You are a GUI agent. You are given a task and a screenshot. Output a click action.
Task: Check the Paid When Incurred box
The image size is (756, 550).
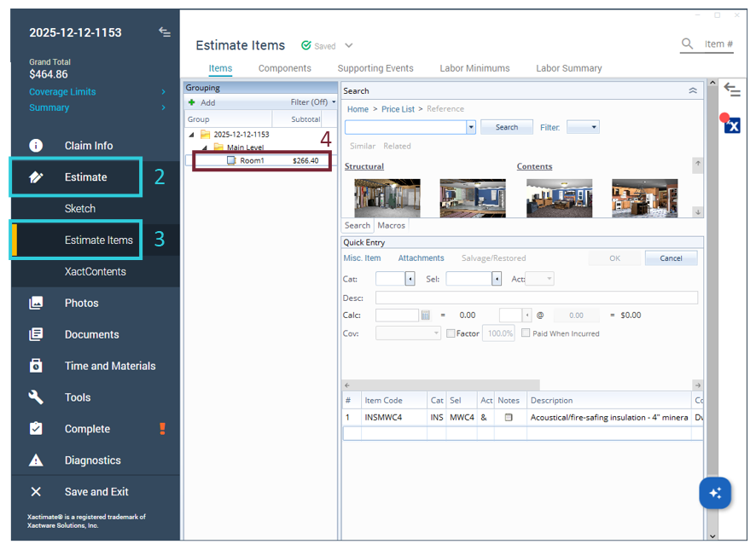click(x=526, y=333)
